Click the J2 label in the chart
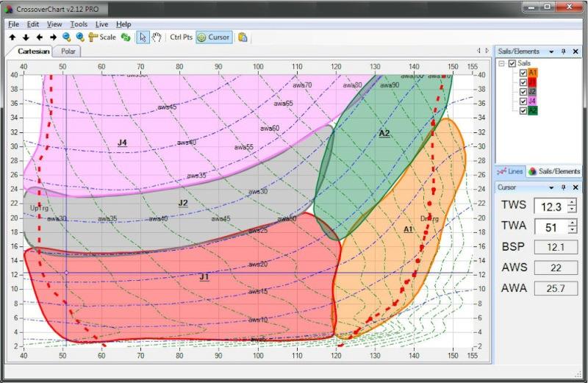 pyautogui.click(x=183, y=203)
